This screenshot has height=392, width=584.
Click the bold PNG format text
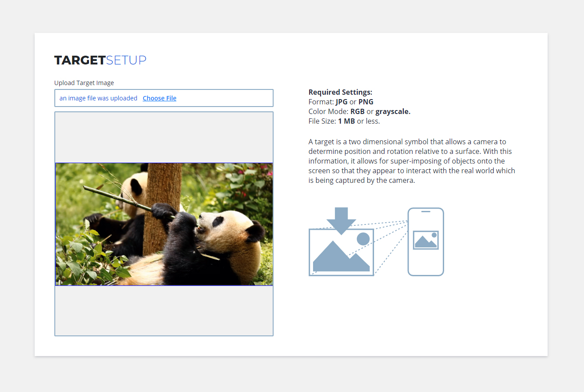click(366, 102)
